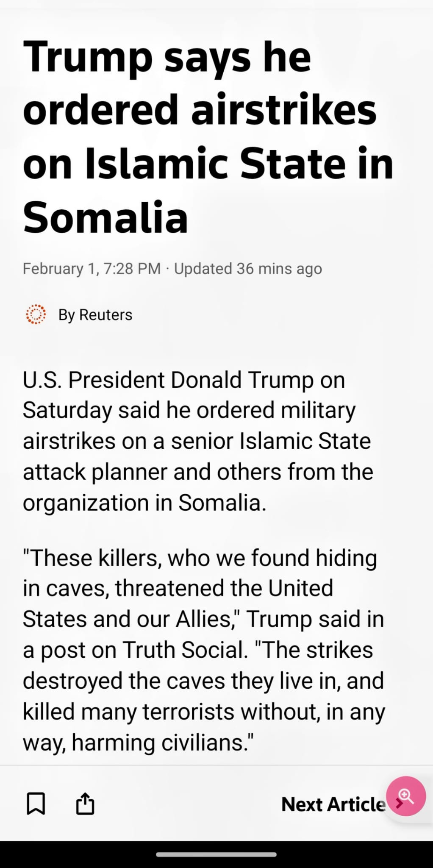This screenshot has height=868, width=433.
Task: Open the pink zoom magnifier button
Action: 405,796
